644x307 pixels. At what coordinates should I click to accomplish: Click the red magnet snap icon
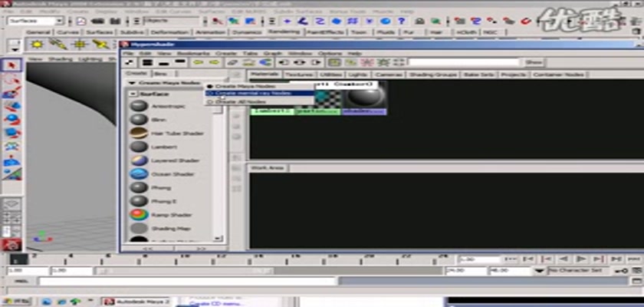526,21
